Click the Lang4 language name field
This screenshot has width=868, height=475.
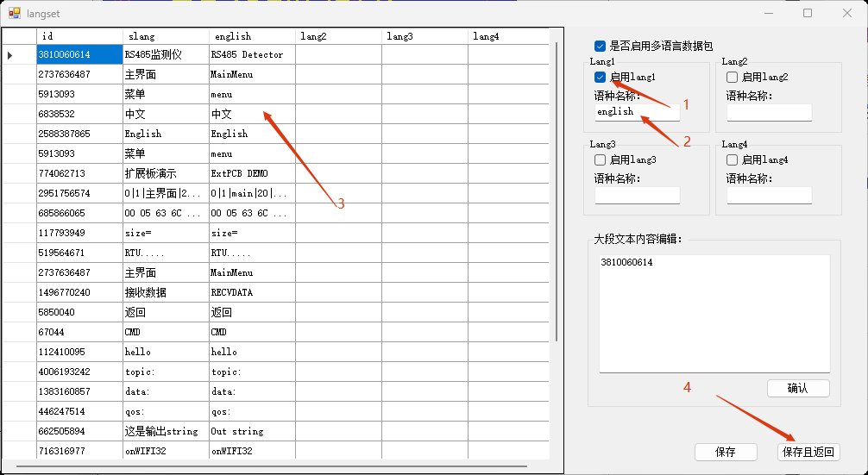tap(769, 196)
